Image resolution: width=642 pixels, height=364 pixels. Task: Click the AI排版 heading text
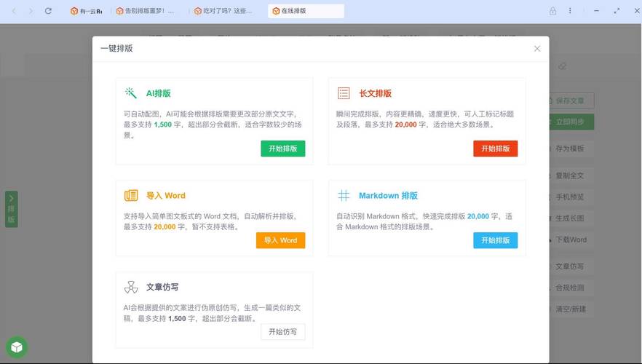[159, 93]
